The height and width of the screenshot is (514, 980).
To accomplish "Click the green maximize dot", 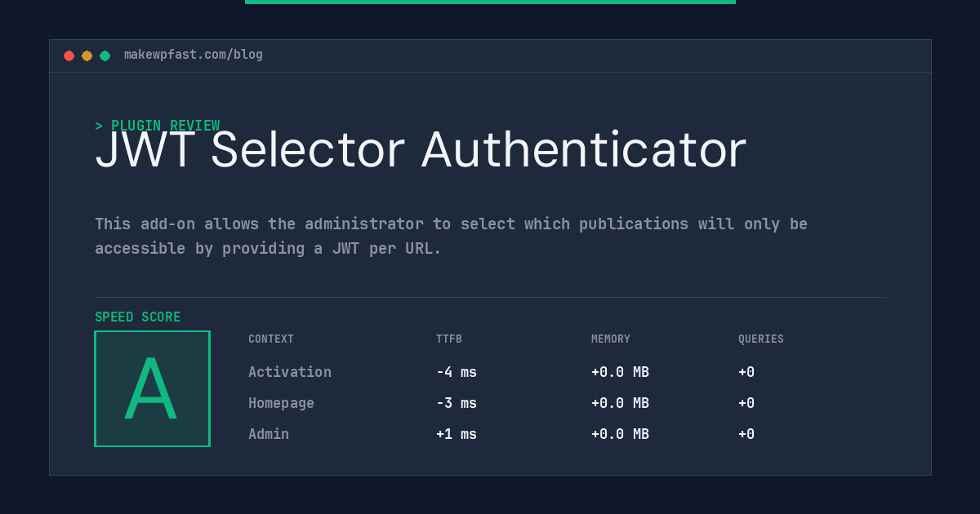I will [x=105, y=55].
